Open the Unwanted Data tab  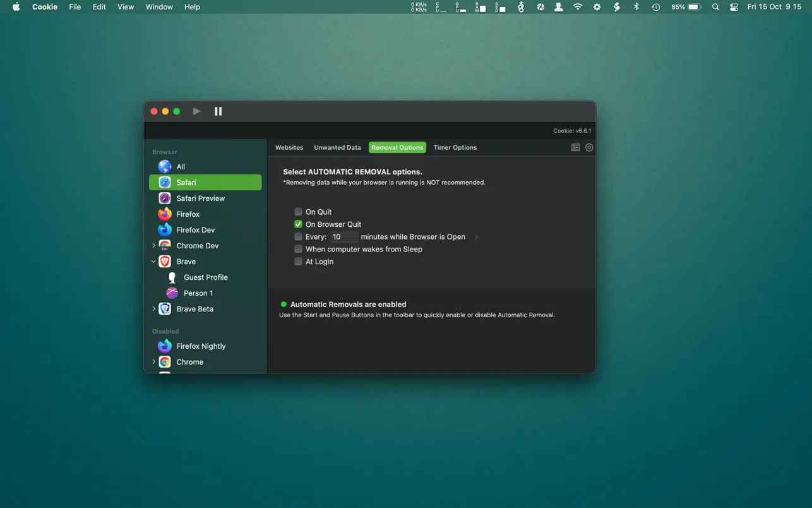tap(337, 147)
